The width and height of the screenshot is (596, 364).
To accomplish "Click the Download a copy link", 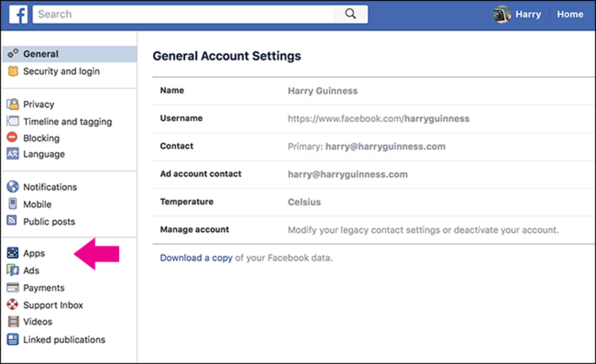I will click(196, 258).
